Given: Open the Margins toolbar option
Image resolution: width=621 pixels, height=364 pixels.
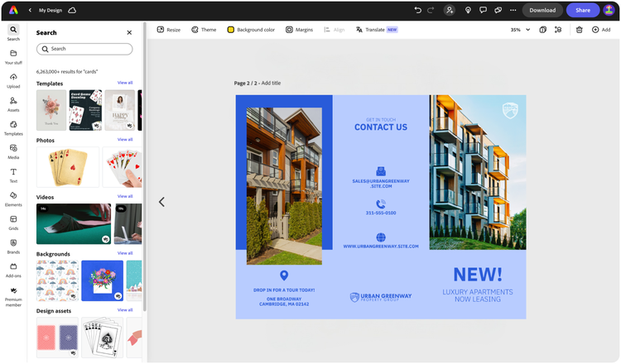Looking at the screenshot, I should pyautogui.click(x=300, y=30).
